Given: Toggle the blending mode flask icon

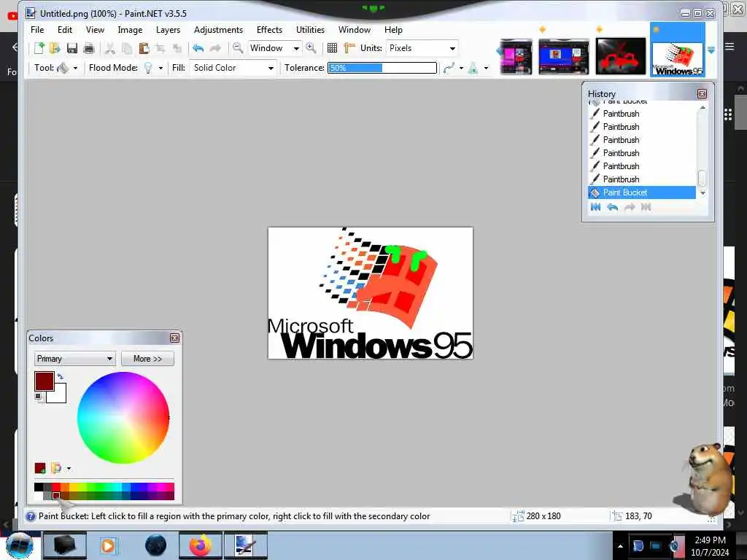Looking at the screenshot, I should click(x=473, y=68).
